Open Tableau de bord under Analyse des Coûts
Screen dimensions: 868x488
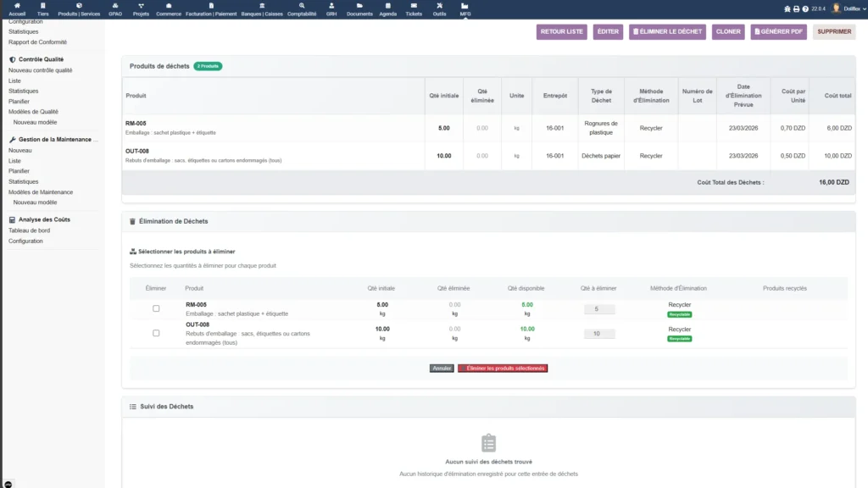[x=29, y=230]
